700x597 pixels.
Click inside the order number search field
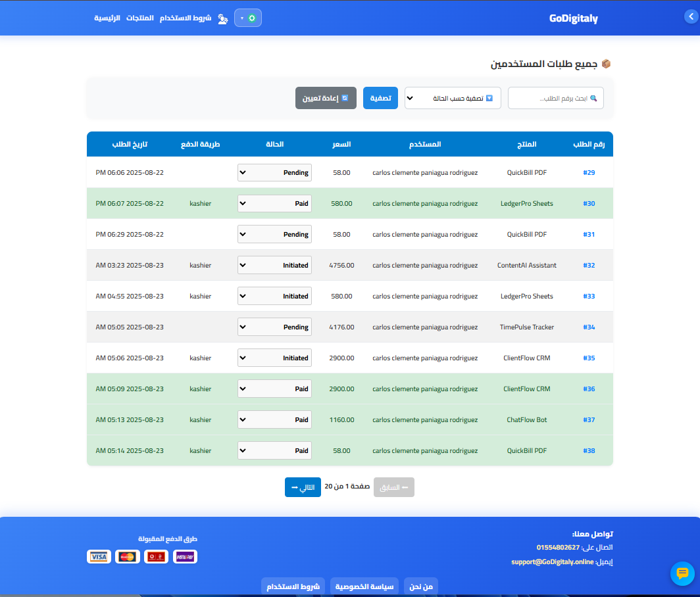coord(555,97)
